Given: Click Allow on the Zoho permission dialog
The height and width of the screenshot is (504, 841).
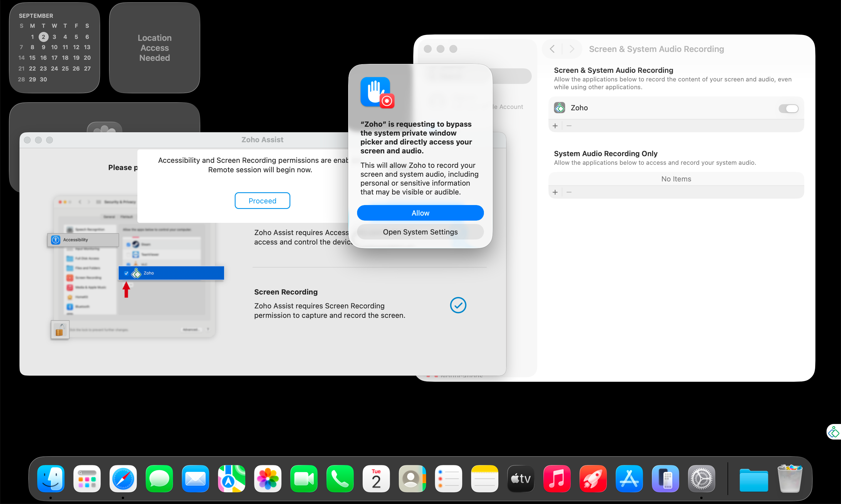Looking at the screenshot, I should tap(420, 213).
